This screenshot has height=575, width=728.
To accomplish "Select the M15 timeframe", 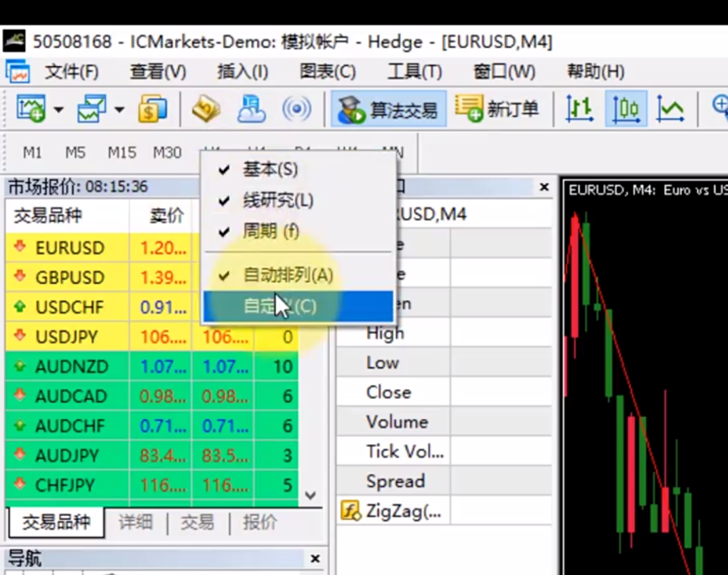I will click(x=121, y=152).
